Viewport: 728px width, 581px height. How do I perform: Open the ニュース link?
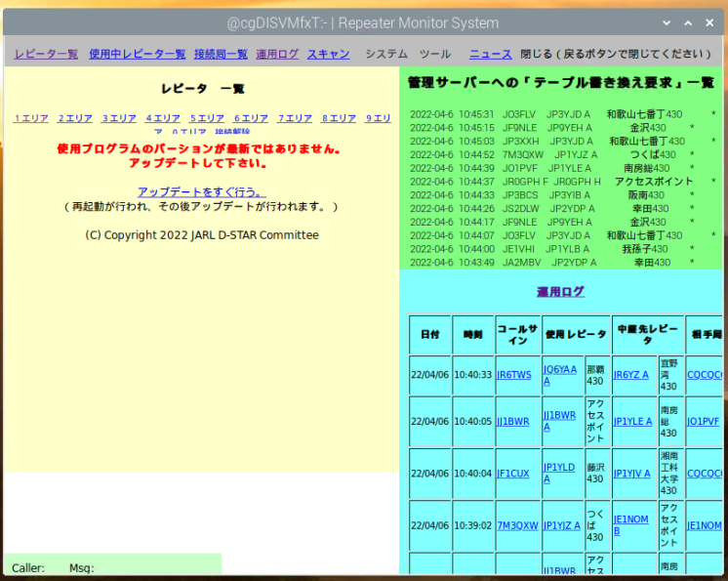click(x=491, y=54)
